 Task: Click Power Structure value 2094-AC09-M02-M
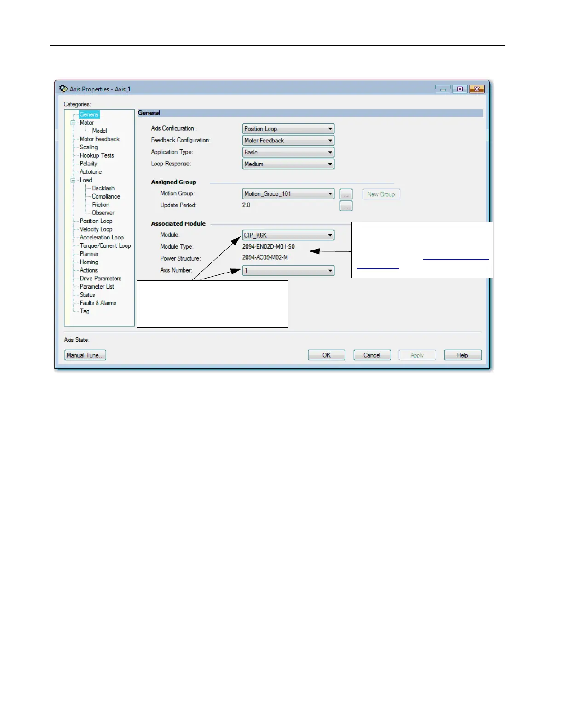point(265,257)
